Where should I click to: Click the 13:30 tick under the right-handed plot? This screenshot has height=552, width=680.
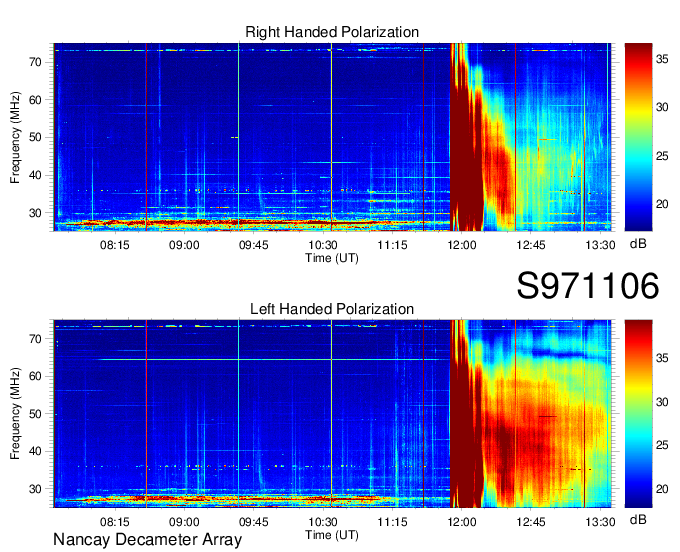point(600,245)
